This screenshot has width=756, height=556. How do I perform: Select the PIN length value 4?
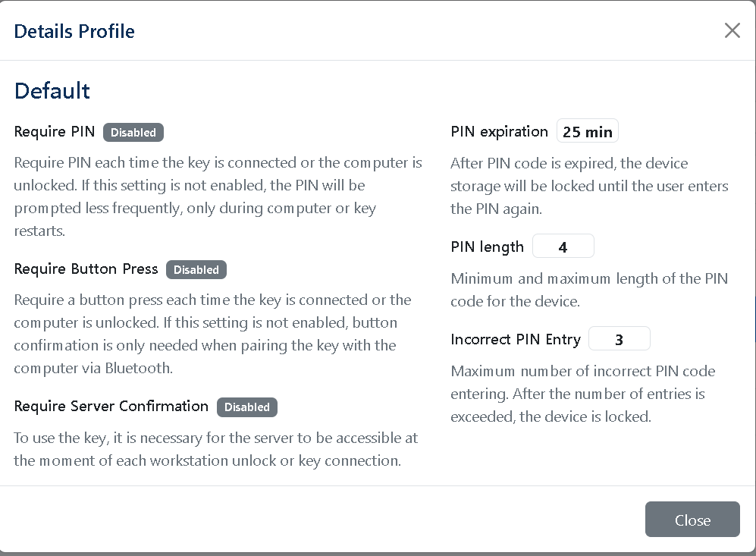[563, 247]
